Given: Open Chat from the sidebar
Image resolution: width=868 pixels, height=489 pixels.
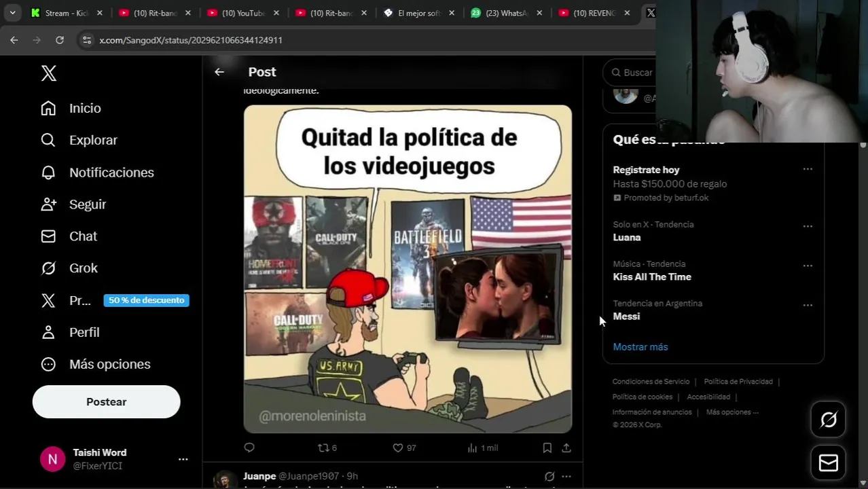Looking at the screenshot, I should pos(69,236).
